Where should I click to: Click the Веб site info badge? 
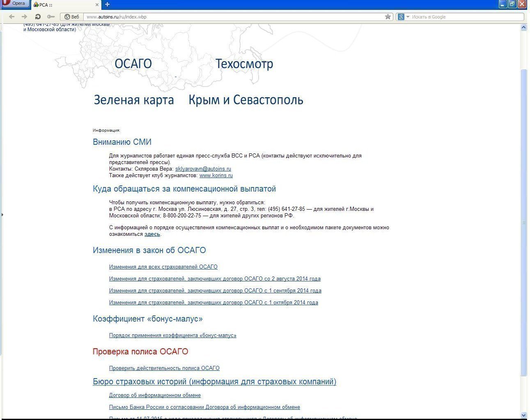(72, 17)
